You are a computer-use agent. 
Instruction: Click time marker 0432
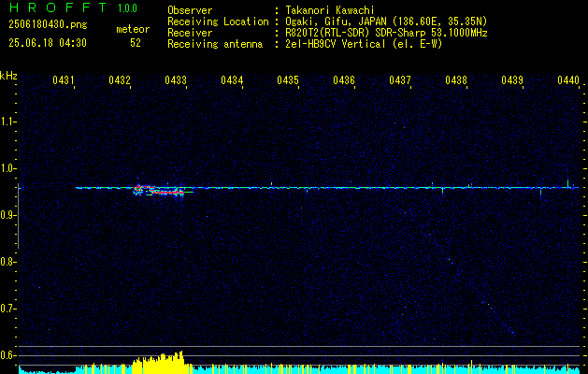point(120,80)
